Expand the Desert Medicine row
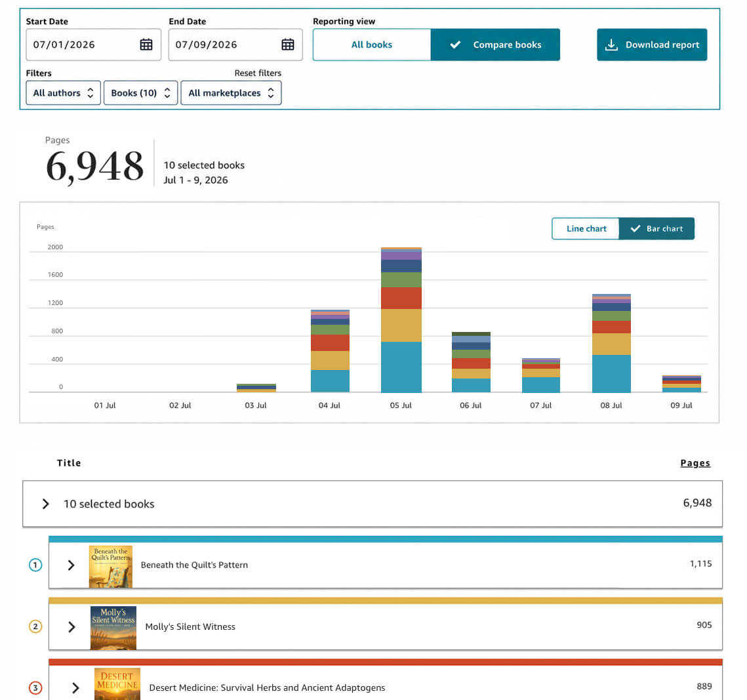The image size is (747, 700). pos(75,688)
